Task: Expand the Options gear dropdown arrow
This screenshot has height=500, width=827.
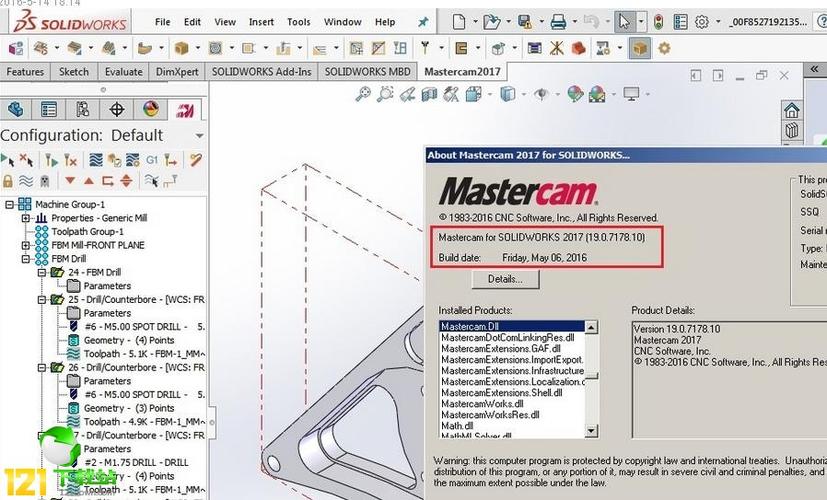Action: [718, 22]
